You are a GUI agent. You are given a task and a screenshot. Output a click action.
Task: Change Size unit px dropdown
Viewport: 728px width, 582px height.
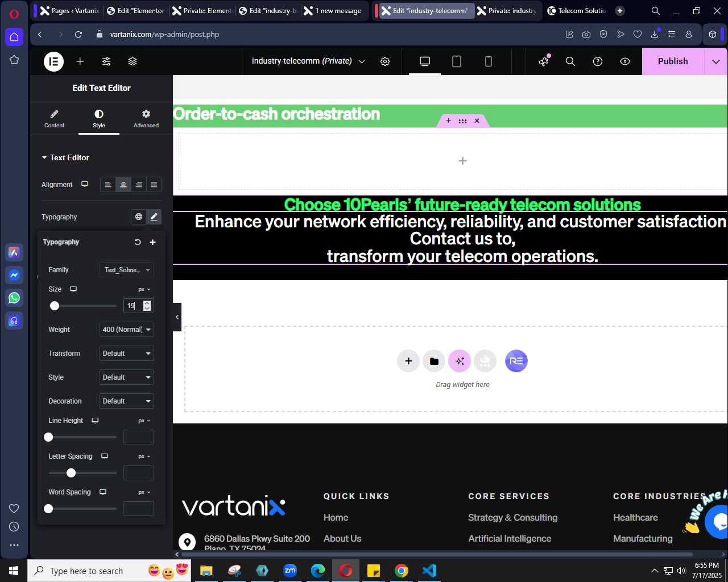pos(144,289)
